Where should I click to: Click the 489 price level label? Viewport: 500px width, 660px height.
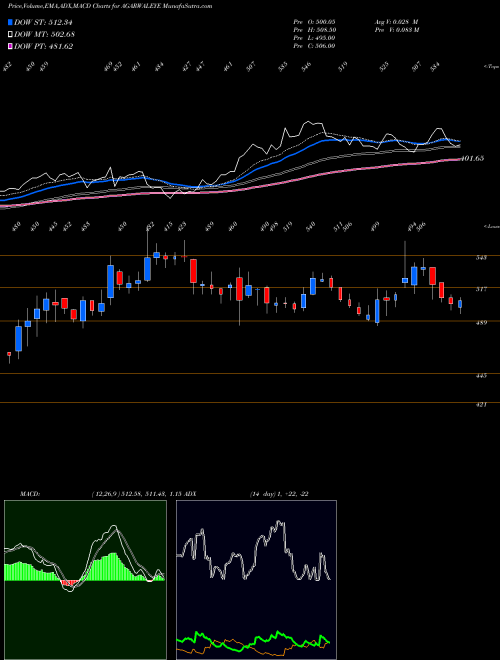click(481, 323)
